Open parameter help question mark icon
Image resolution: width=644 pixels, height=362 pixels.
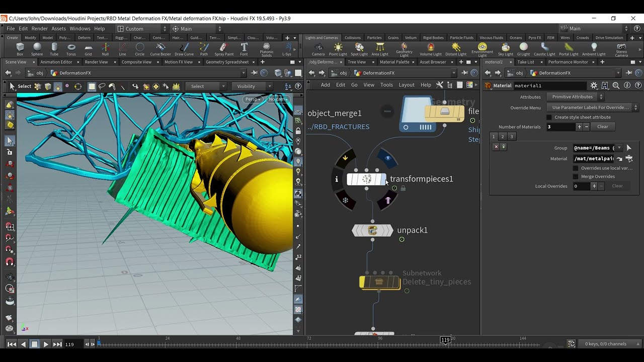pyautogui.click(x=638, y=85)
